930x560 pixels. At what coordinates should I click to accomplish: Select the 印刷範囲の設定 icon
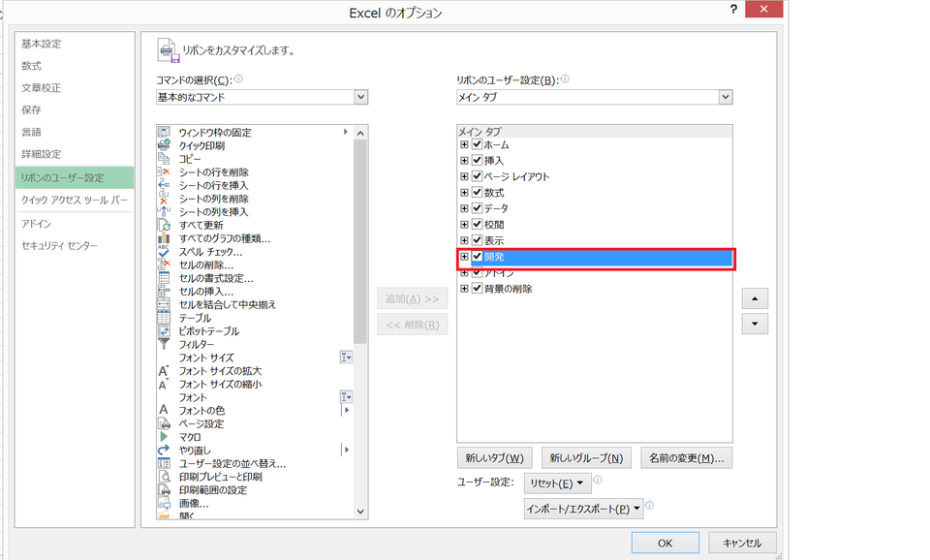tap(164, 490)
